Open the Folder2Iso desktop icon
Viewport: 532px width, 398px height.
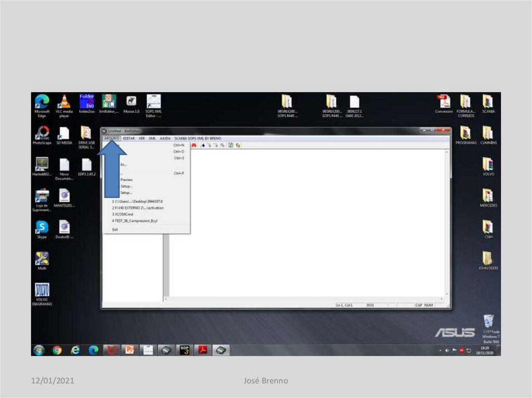click(86, 103)
